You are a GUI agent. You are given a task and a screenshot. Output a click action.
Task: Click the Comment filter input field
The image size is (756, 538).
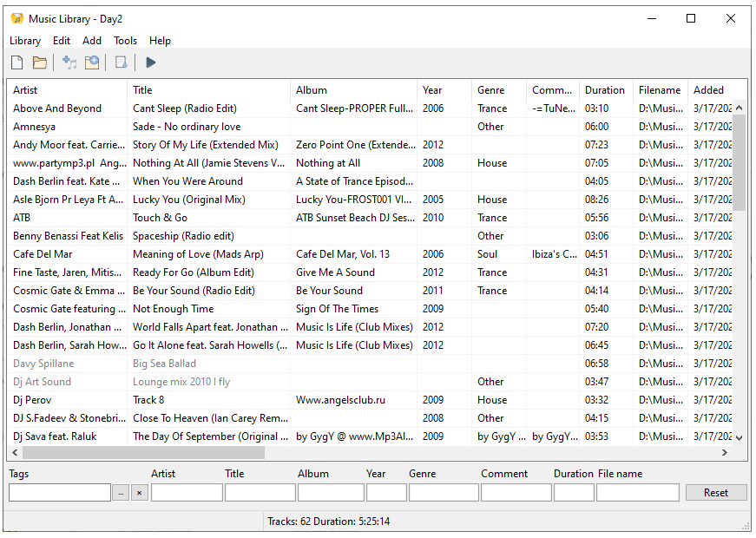(516, 493)
